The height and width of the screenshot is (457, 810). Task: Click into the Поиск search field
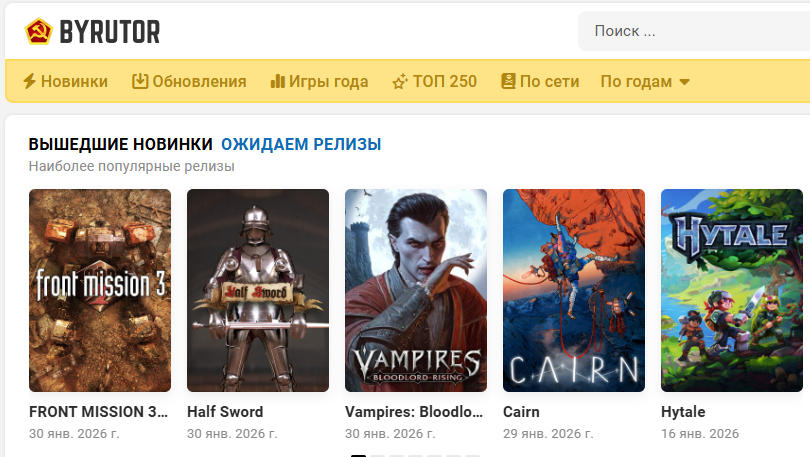694,31
